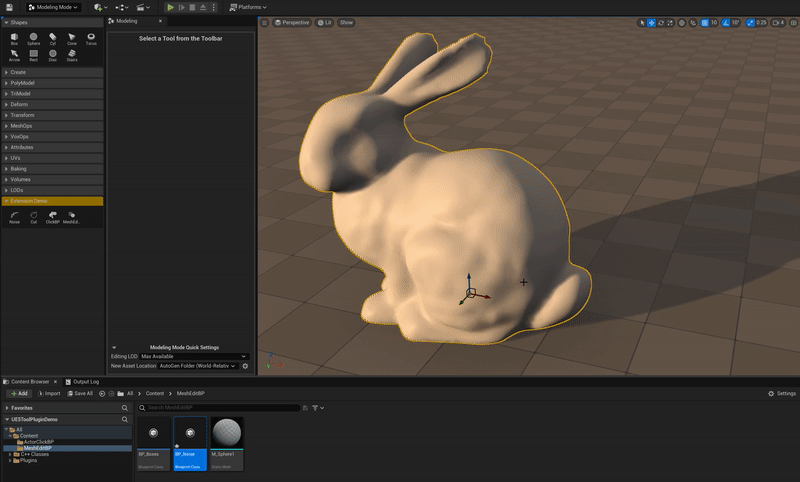Select the Arrow shape tool
The image size is (800, 482).
pyautogui.click(x=14, y=56)
